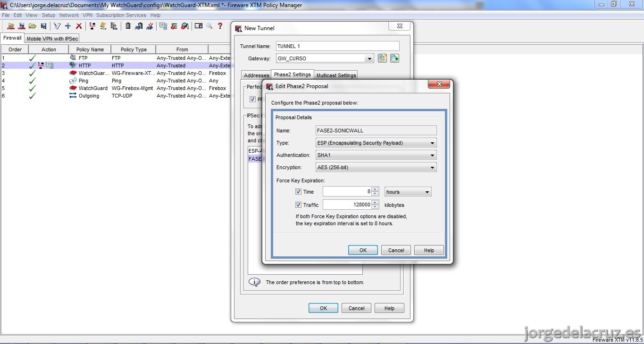Click the Outgoing policy row icon
The height and width of the screenshot is (344, 644).
(x=73, y=96)
